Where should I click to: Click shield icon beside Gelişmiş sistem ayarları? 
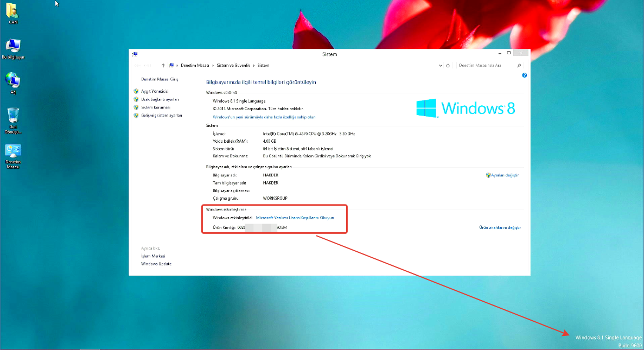(136, 116)
